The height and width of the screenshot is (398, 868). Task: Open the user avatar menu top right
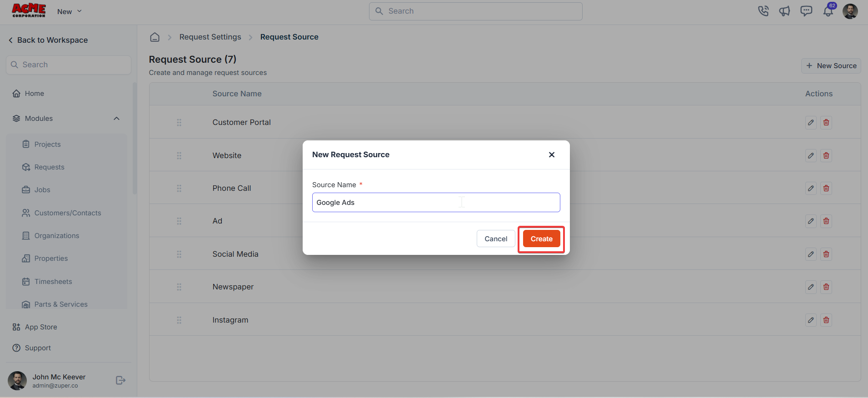(x=850, y=11)
